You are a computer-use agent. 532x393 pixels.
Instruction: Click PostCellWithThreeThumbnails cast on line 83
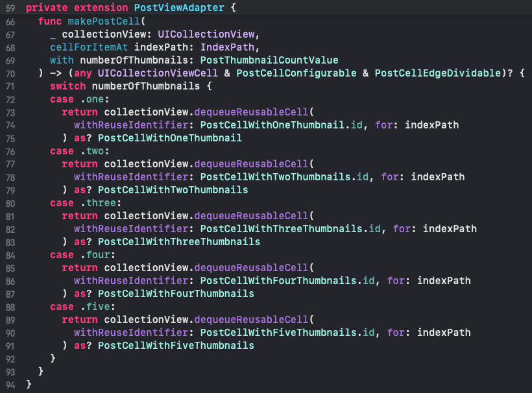[x=179, y=241]
